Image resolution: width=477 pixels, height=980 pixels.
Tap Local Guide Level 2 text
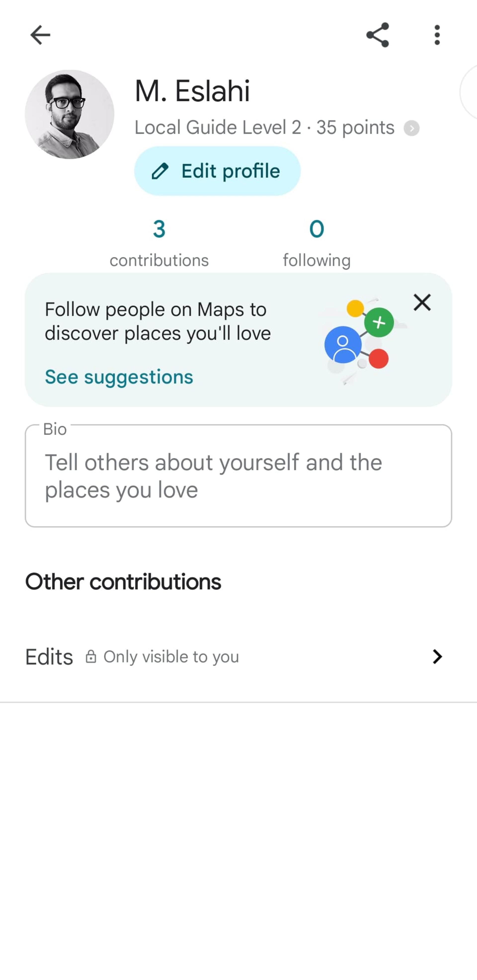[218, 128]
